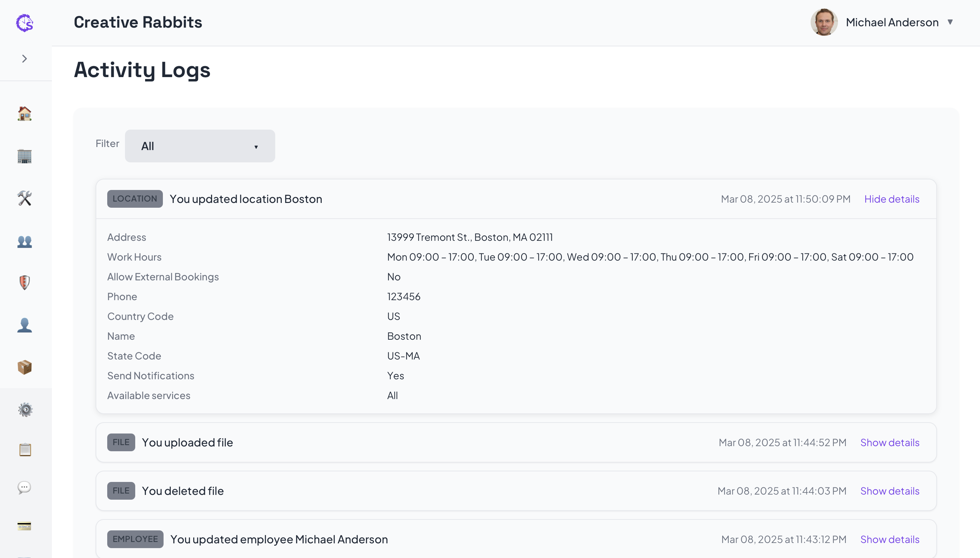Screen dimensions: 980x558
Task: Open the speech bubble messages icon
Action: pos(25,487)
